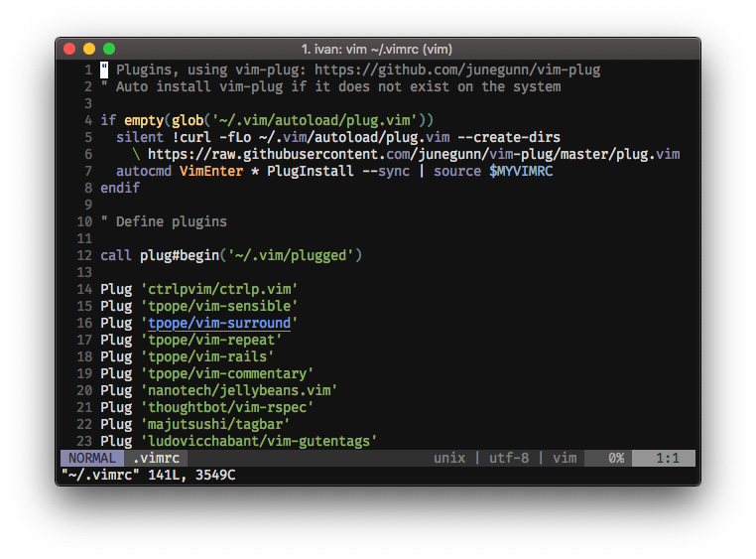Click 'Auto install vim-plug' comment on line 2
The height and width of the screenshot is (559, 756).
coord(199,86)
